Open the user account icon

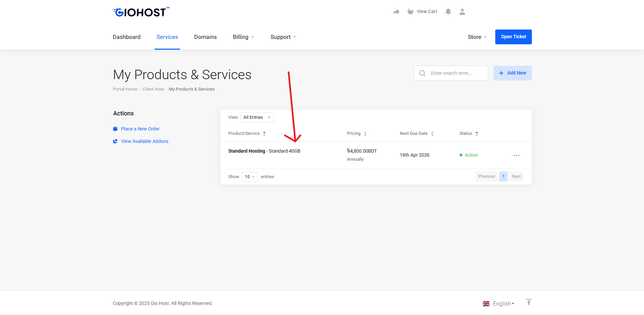pyautogui.click(x=462, y=12)
